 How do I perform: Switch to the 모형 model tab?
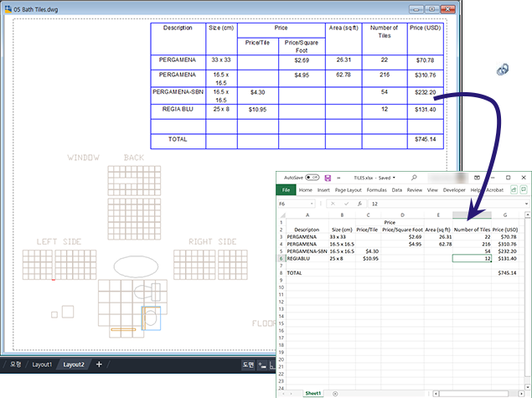15,364
